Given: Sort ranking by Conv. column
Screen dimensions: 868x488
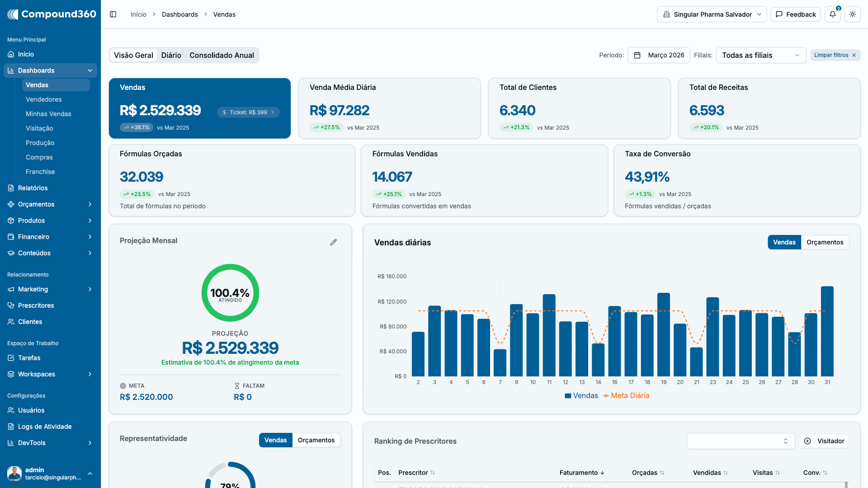Looking at the screenshot, I should (x=816, y=473).
